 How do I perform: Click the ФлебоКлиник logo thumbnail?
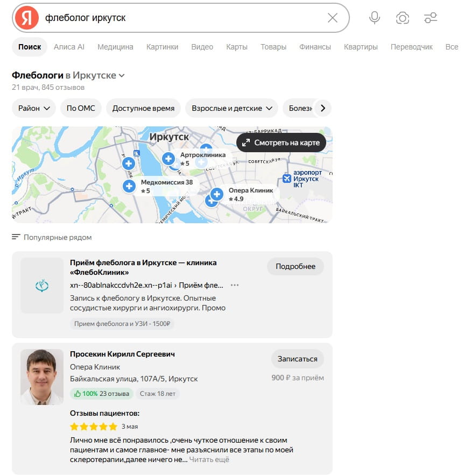tap(42, 286)
